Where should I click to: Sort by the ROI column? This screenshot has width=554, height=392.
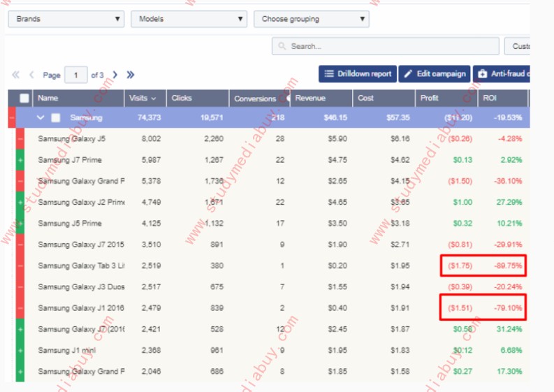(x=503, y=99)
